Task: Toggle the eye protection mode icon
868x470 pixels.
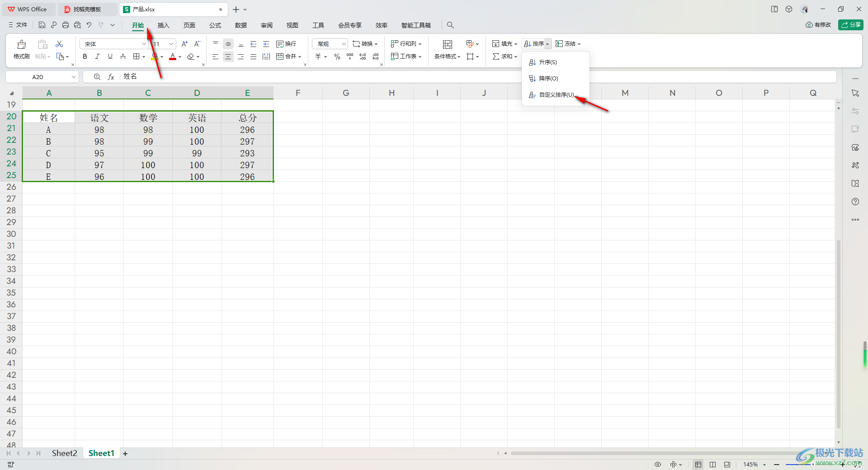Action: pos(658,465)
